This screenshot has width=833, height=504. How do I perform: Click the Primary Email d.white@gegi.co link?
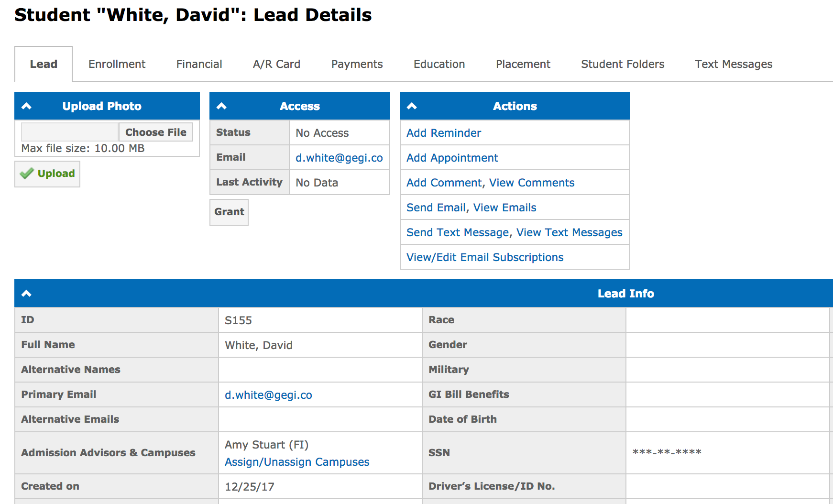pyautogui.click(x=268, y=395)
